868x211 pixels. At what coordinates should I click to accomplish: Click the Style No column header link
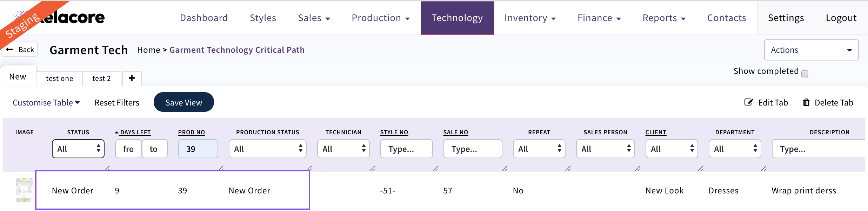click(x=394, y=132)
